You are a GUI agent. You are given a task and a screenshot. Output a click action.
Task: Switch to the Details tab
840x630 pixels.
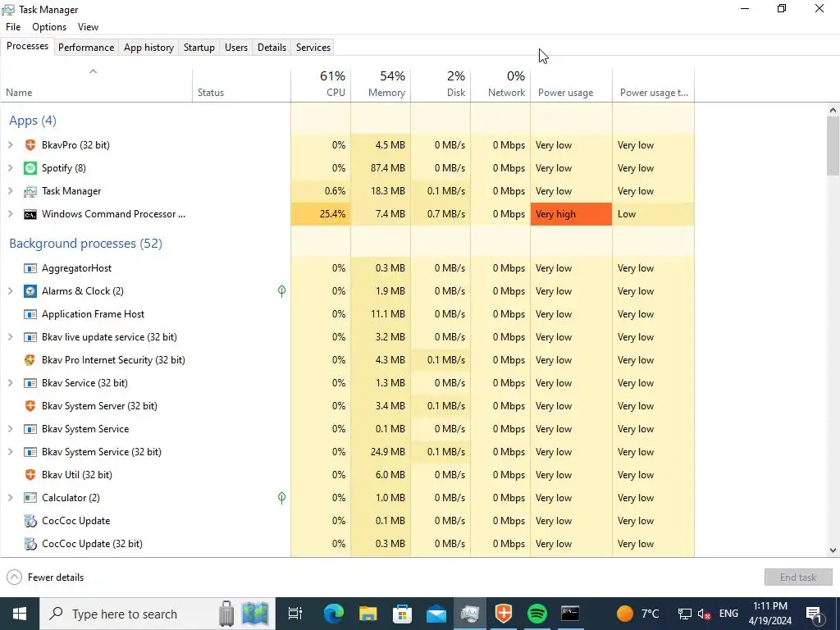coord(272,48)
